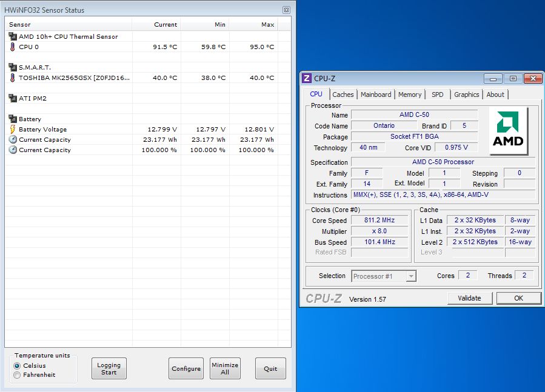Screen dimensions: 545x392
Task: Click the AMD C-50 Processor specification field
Action: pyautogui.click(x=443, y=162)
